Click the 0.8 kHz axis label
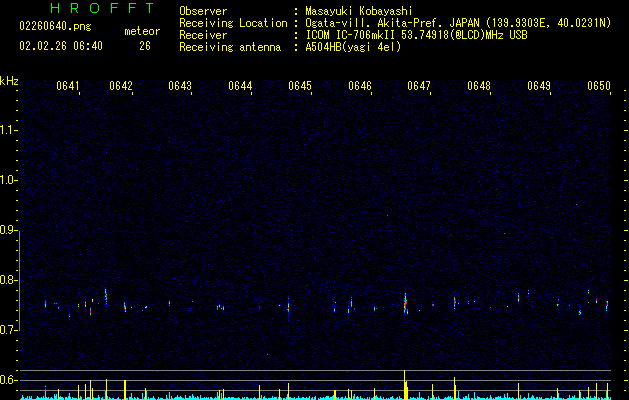 pos(9,280)
